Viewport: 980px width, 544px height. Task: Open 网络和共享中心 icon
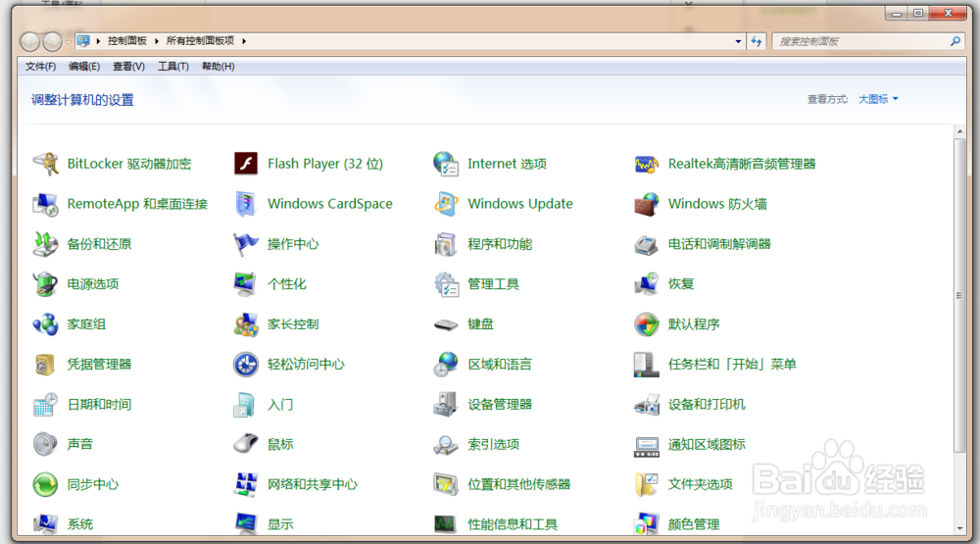point(246,484)
